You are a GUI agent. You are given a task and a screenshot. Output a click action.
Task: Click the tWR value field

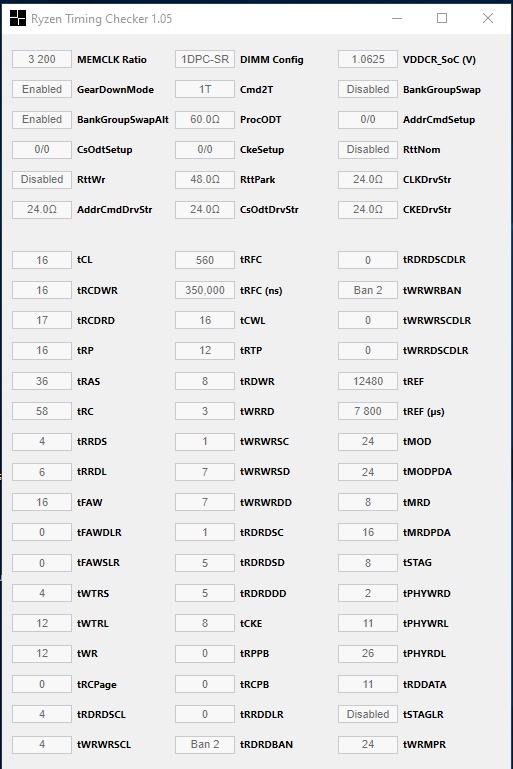pos(42,653)
